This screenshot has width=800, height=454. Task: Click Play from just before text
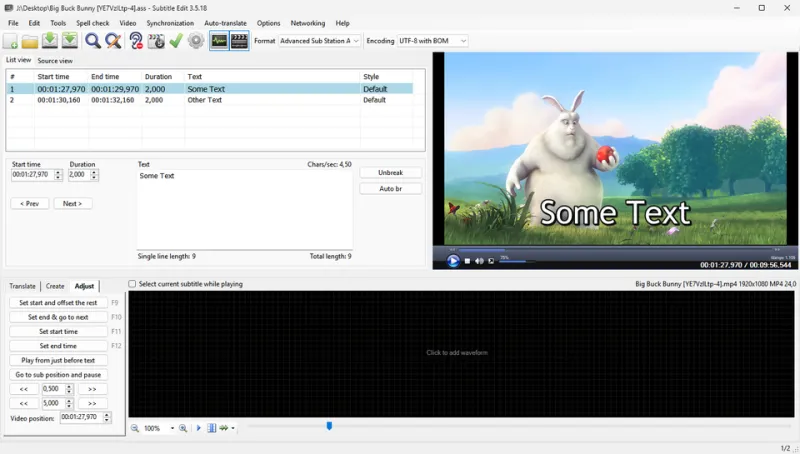pyautogui.click(x=58, y=360)
